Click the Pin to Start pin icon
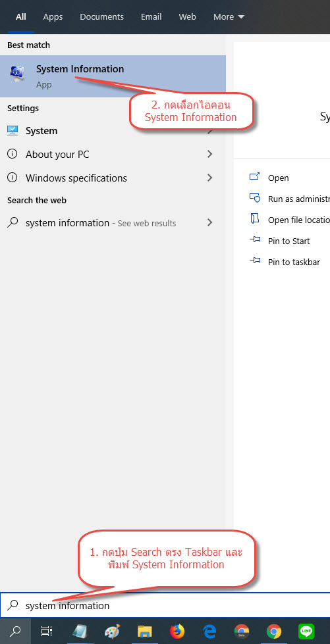Image resolution: width=330 pixels, height=644 pixels. coord(255,239)
